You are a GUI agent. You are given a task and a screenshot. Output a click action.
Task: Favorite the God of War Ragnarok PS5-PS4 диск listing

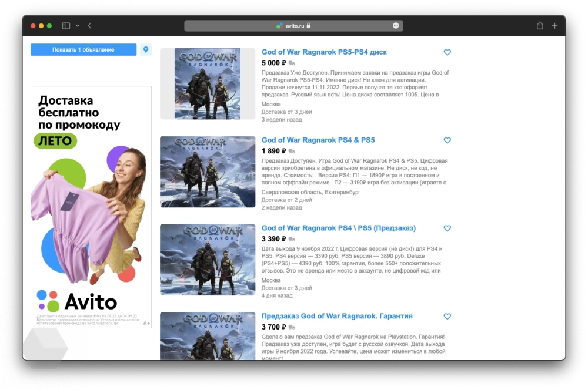tap(447, 52)
